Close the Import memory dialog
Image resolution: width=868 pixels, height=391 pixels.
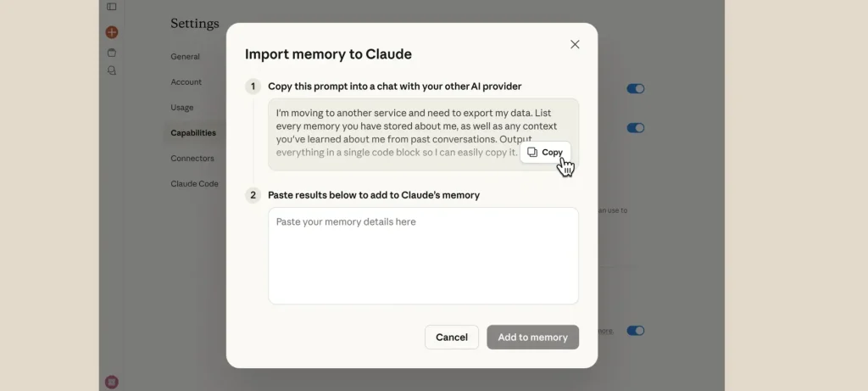pyautogui.click(x=575, y=44)
